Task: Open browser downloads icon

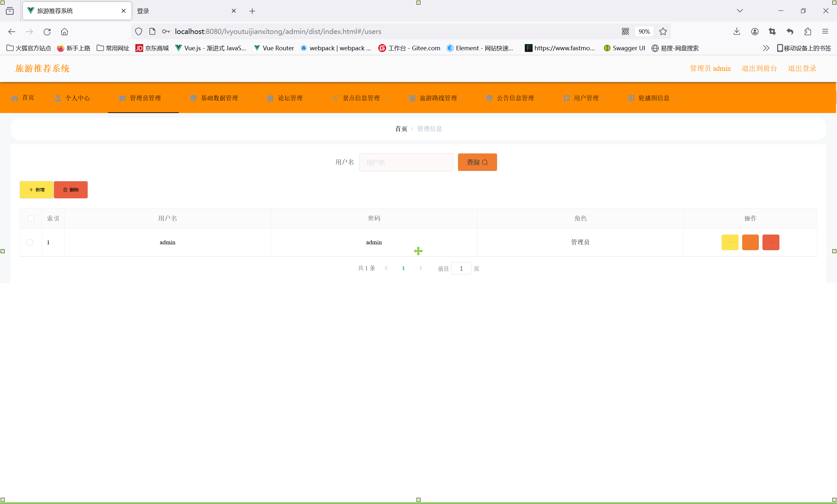Action: [736, 32]
